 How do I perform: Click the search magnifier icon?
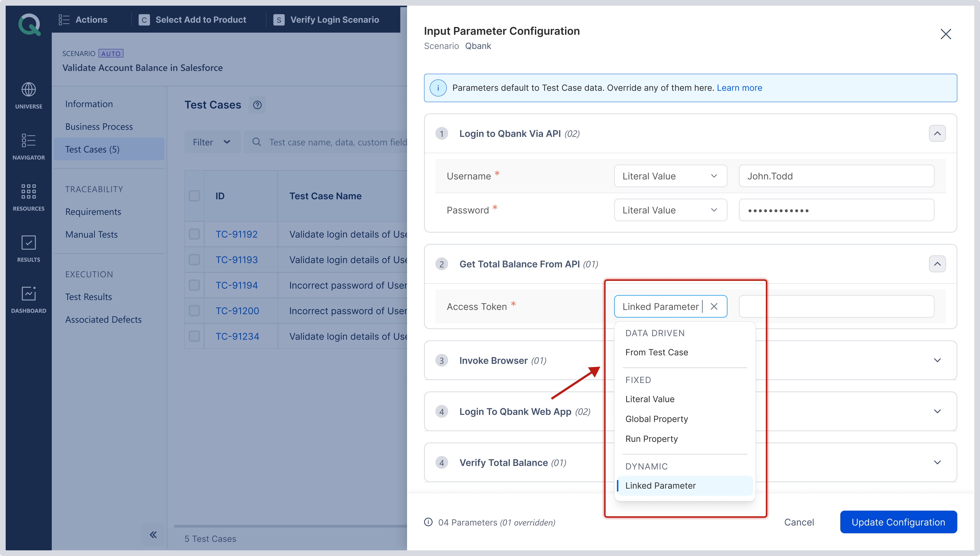pos(256,142)
